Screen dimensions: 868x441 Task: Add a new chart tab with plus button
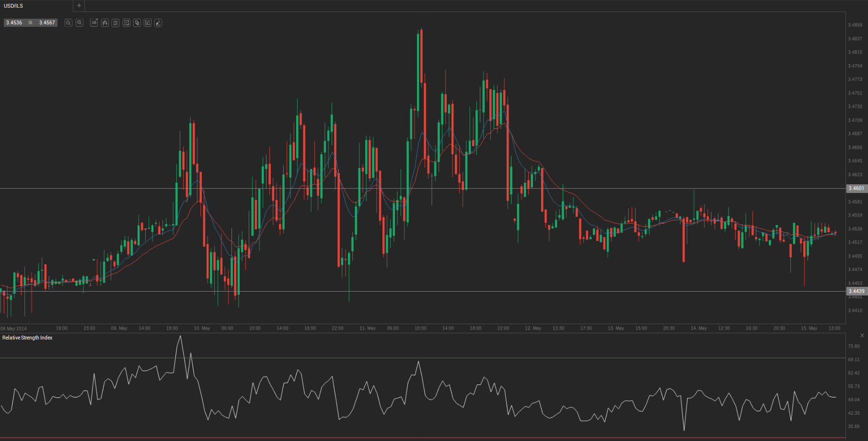(x=79, y=6)
